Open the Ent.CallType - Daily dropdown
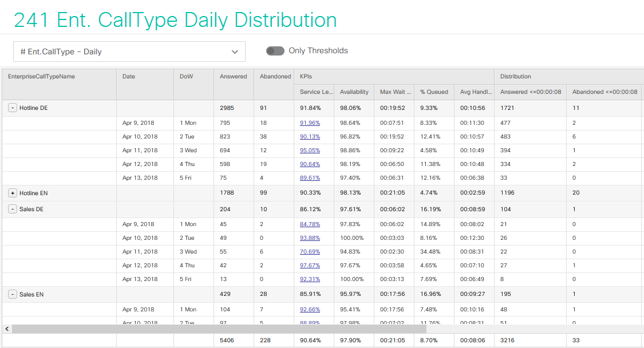Image resolution: width=644 pixels, height=348 pixels. coord(129,52)
